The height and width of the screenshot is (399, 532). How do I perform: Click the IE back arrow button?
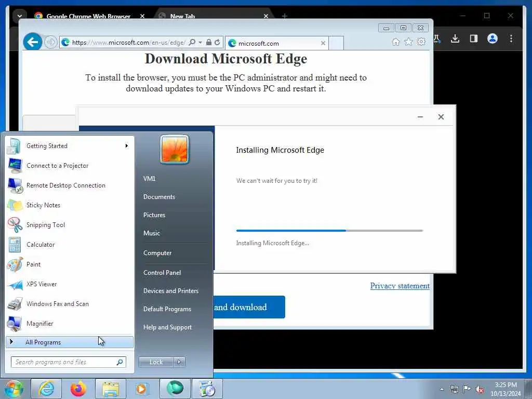(x=33, y=42)
